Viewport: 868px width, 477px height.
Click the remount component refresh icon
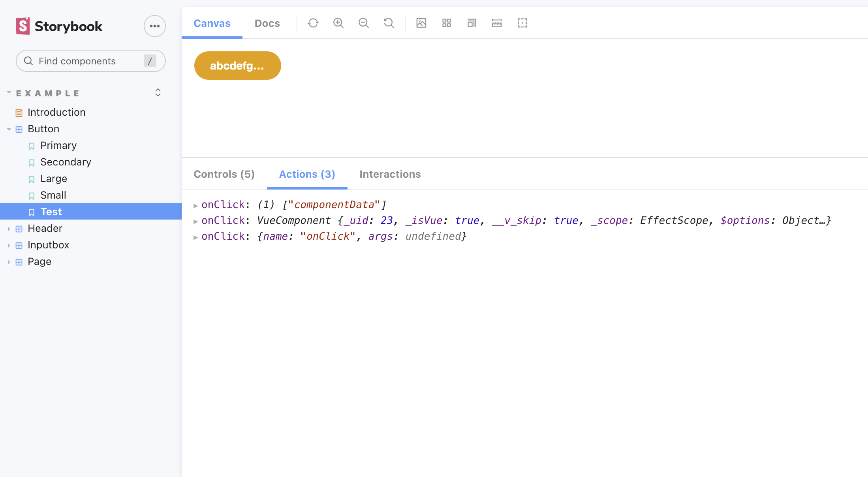tap(313, 23)
